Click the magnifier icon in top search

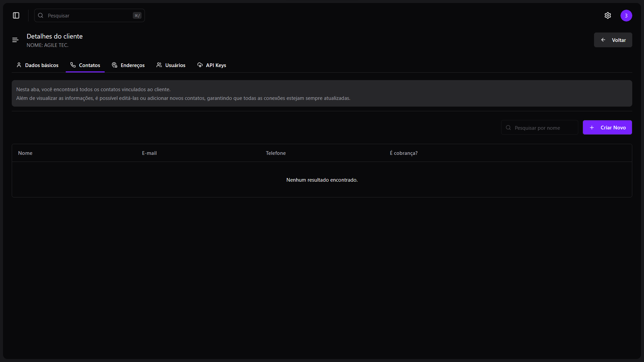click(41, 15)
